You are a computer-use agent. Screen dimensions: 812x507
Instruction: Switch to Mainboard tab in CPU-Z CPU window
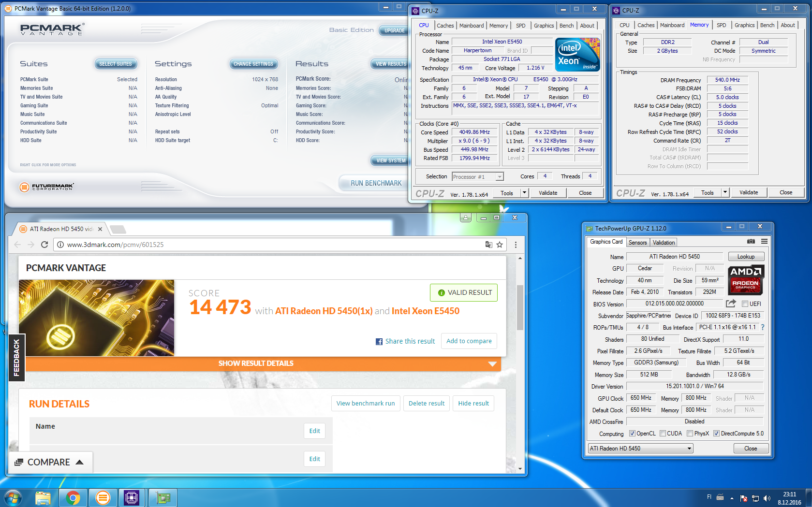(x=472, y=26)
